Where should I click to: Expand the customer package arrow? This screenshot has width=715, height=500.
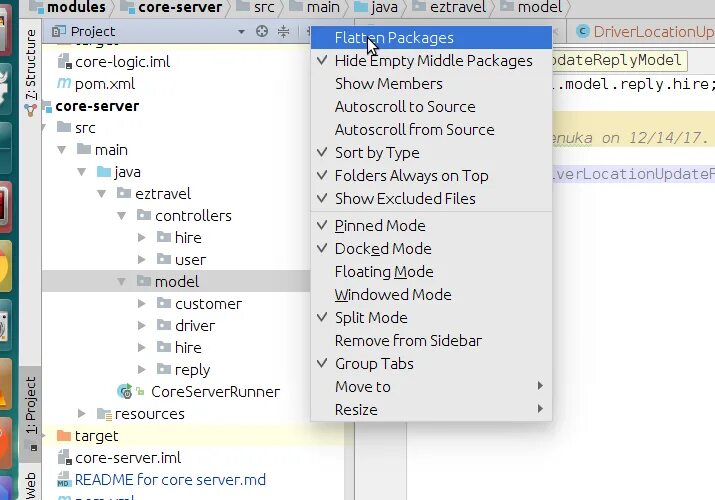point(141,304)
